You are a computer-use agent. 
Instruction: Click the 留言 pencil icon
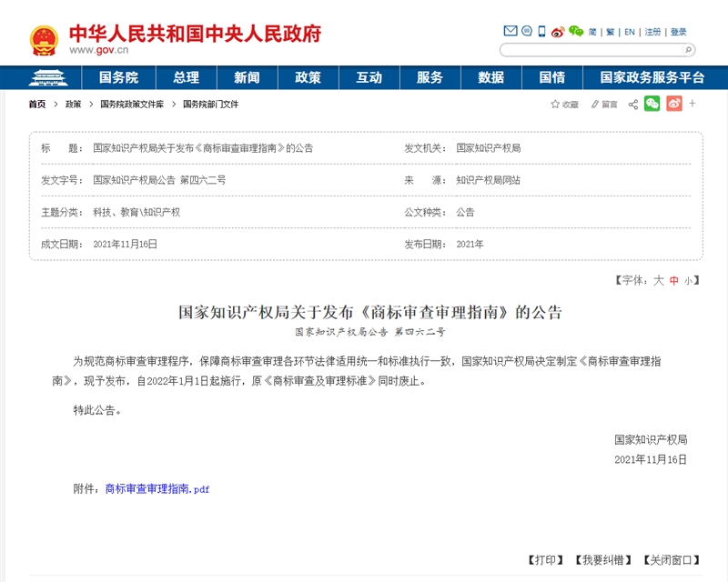(595, 105)
